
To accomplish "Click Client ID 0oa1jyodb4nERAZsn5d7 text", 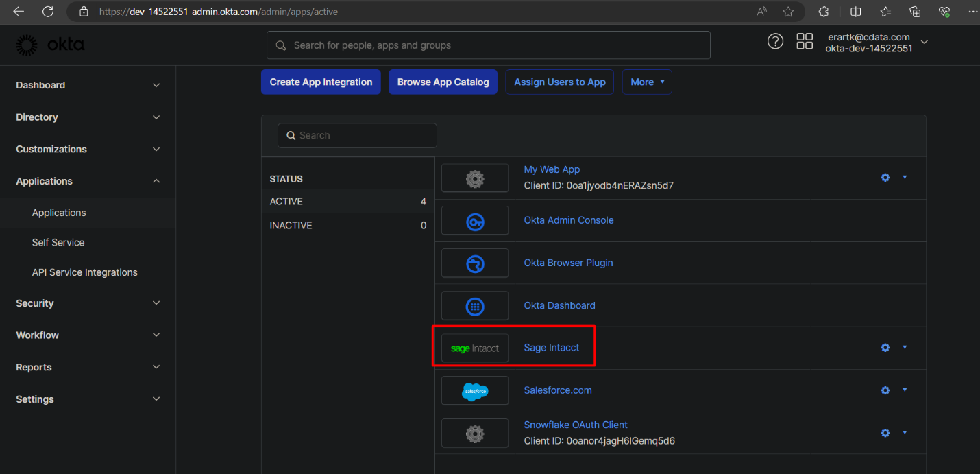I will (x=599, y=185).
